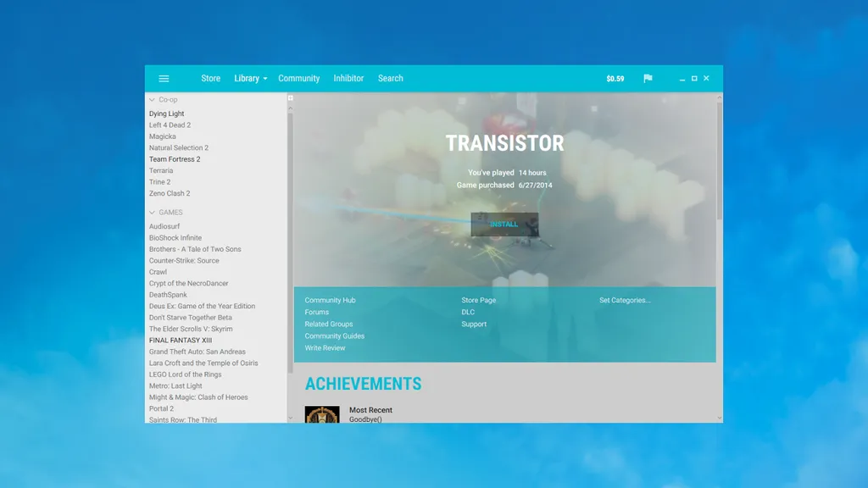Screen dimensions: 868x488
Task: Click the Goodbye() achievement thumbnail
Action: (x=322, y=414)
